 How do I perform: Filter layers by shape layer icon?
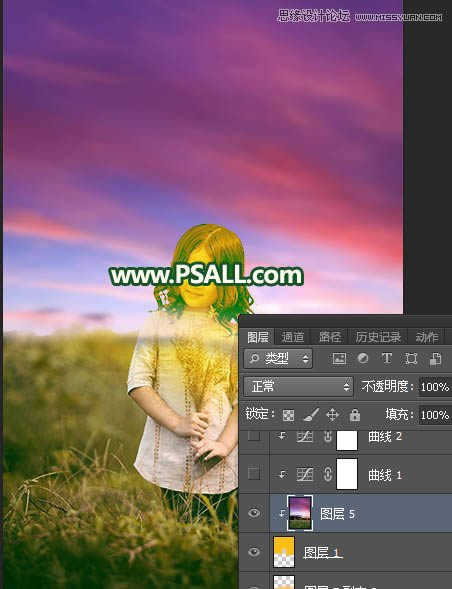click(411, 358)
